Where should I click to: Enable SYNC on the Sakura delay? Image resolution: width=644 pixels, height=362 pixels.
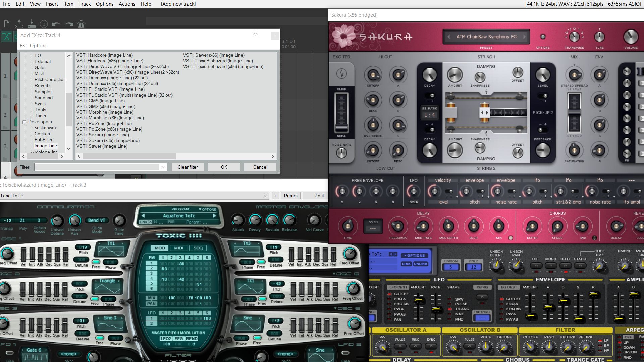pyautogui.click(x=373, y=226)
